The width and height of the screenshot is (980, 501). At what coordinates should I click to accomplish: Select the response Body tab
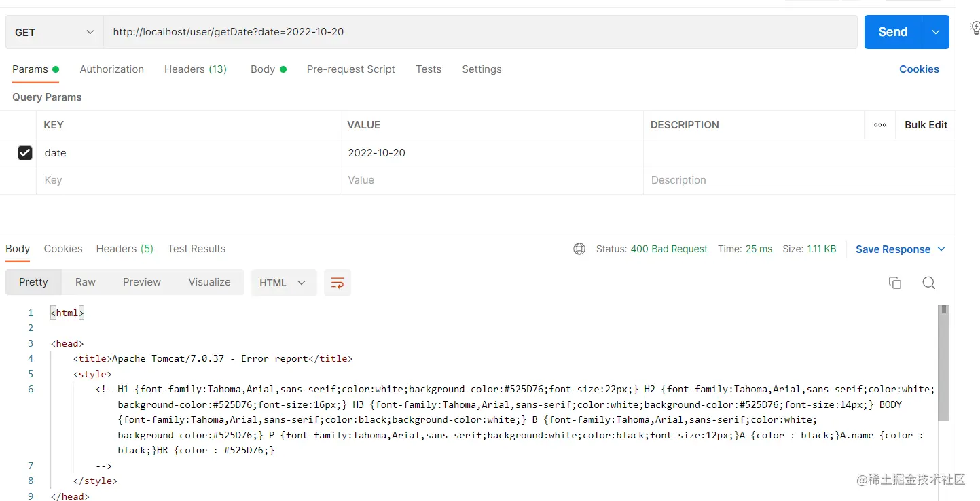tap(18, 249)
